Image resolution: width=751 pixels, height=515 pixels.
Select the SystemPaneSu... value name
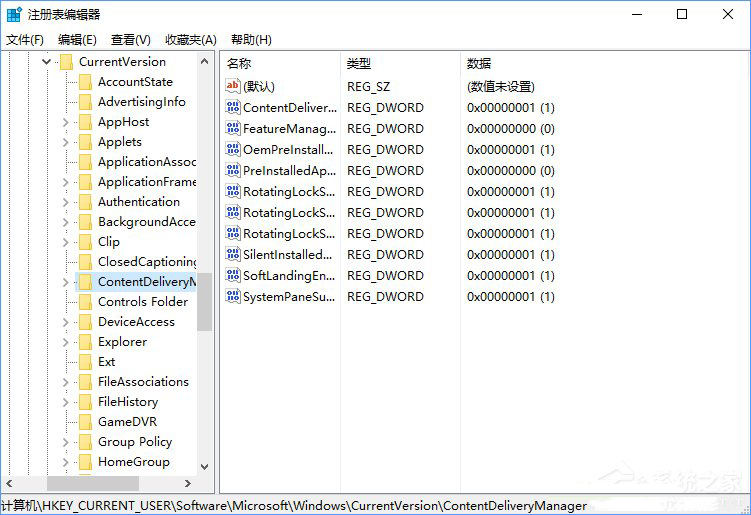point(289,297)
